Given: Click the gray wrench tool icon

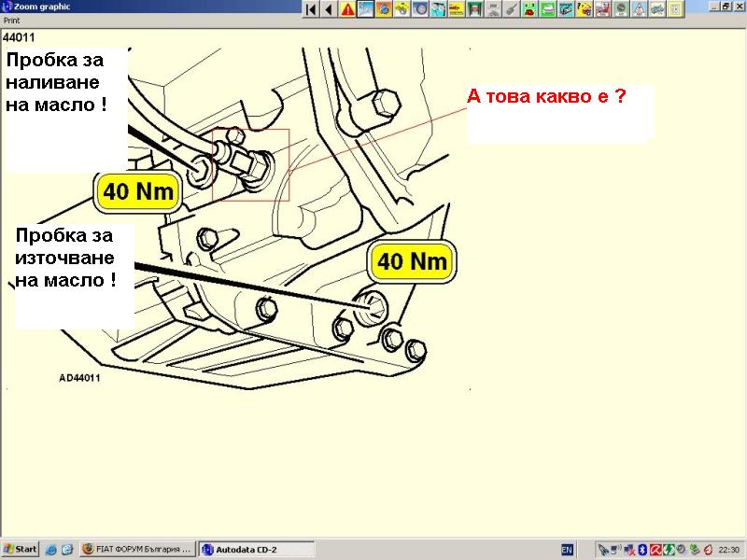Looking at the screenshot, I should 512,9.
